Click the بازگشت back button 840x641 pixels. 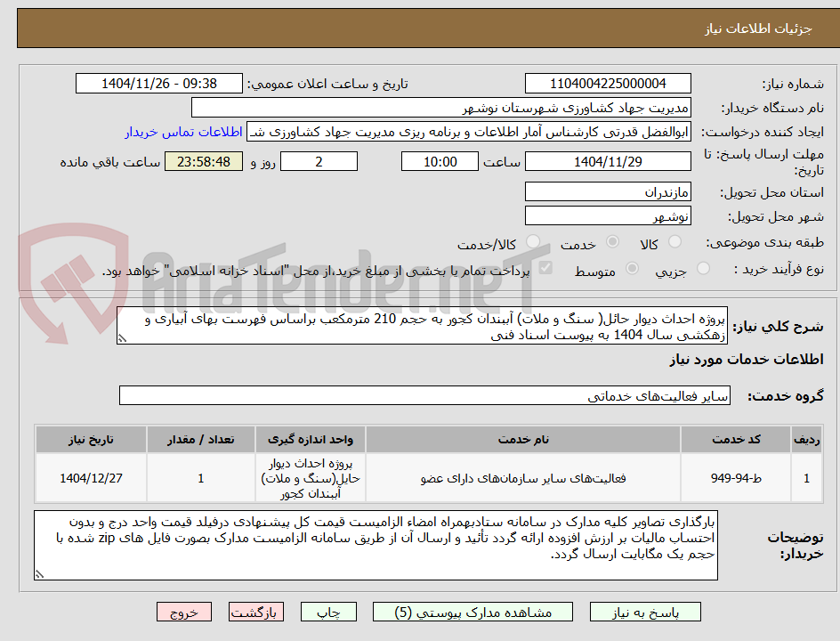pos(256,612)
